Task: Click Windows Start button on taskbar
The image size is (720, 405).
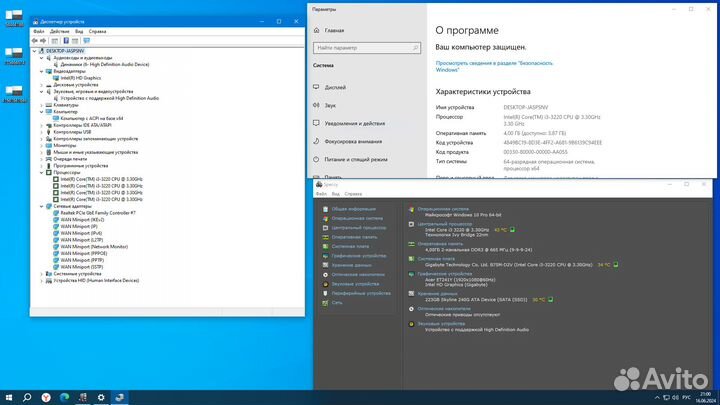Action: point(8,397)
